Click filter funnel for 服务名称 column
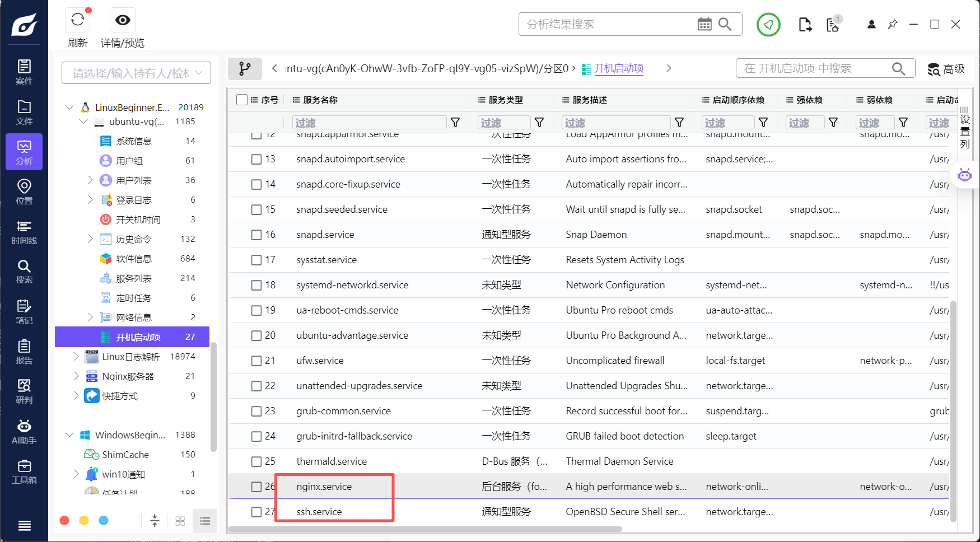Image resolution: width=980 pixels, height=542 pixels. click(x=455, y=122)
